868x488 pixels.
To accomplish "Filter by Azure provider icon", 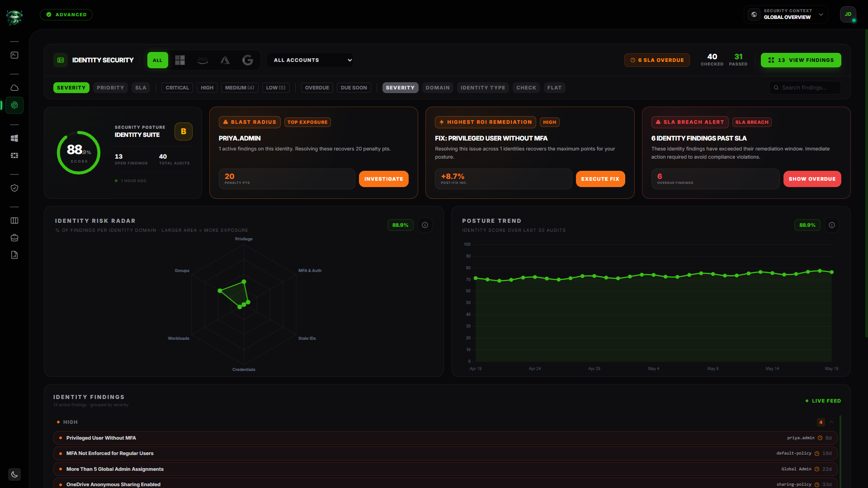I will [225, 60].
